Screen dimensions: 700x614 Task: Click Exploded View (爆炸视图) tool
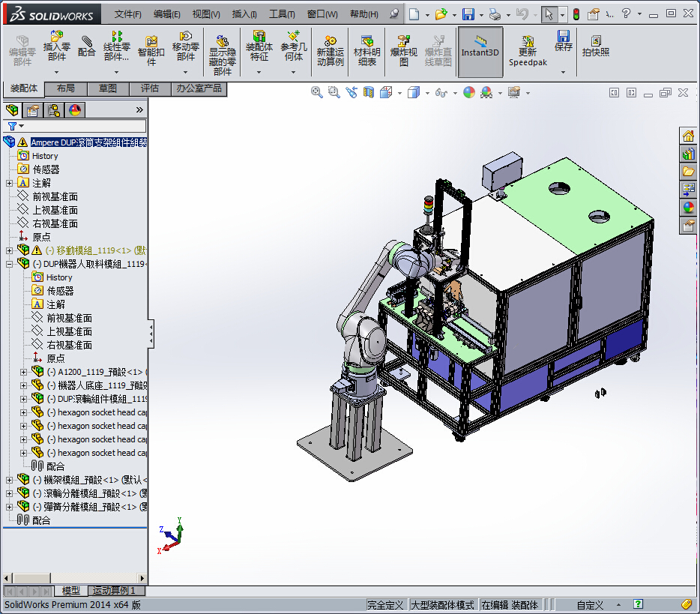click(x=403, y=50)
